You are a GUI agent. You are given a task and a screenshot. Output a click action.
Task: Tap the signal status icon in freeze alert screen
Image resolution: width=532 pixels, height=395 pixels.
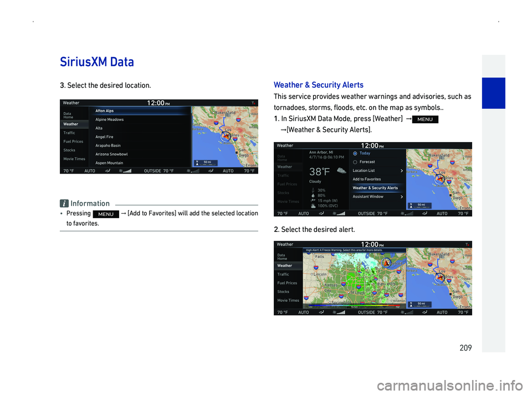click(467, 245)
